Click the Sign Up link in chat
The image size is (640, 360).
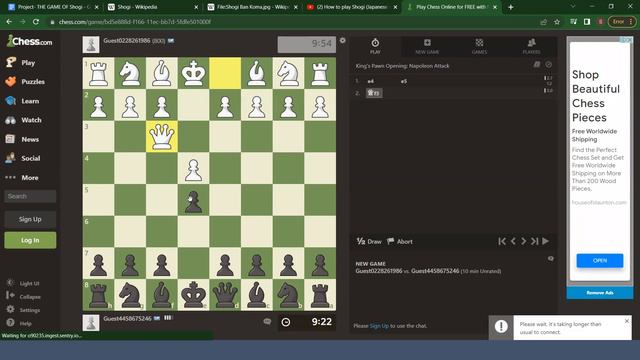379,326
